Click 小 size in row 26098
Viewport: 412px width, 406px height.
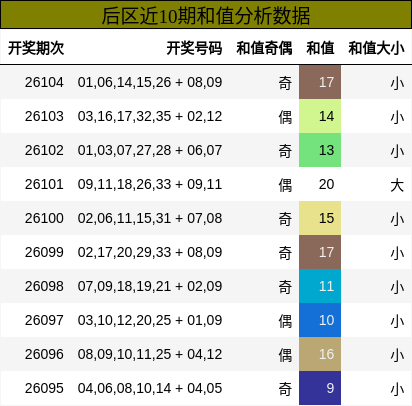coord(397,287)
